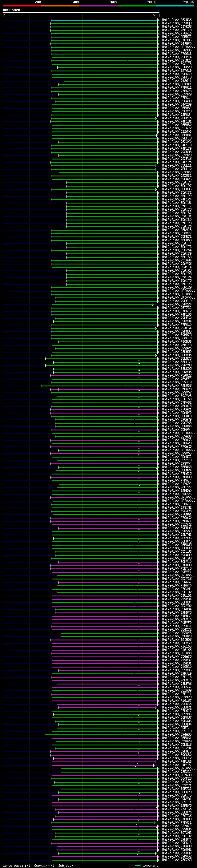Select label UniRef100_C6T7G2
197x868 pixels.
[177, 308]
